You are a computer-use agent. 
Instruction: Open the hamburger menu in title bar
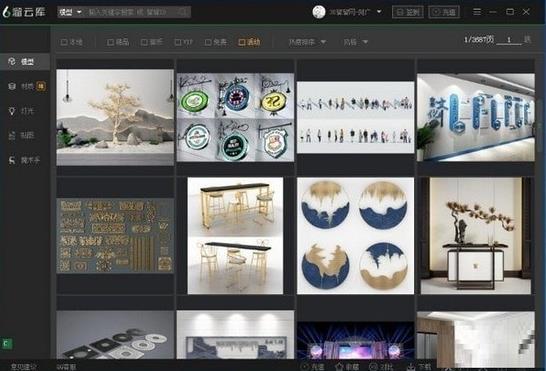click(477, 12)
